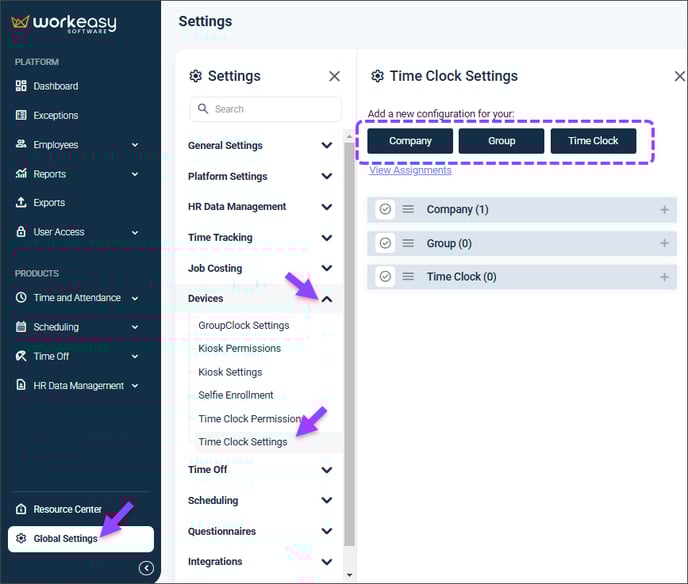
Task: Click the drag handle icon beside Time Clock (0)
Action: (408, 276)
